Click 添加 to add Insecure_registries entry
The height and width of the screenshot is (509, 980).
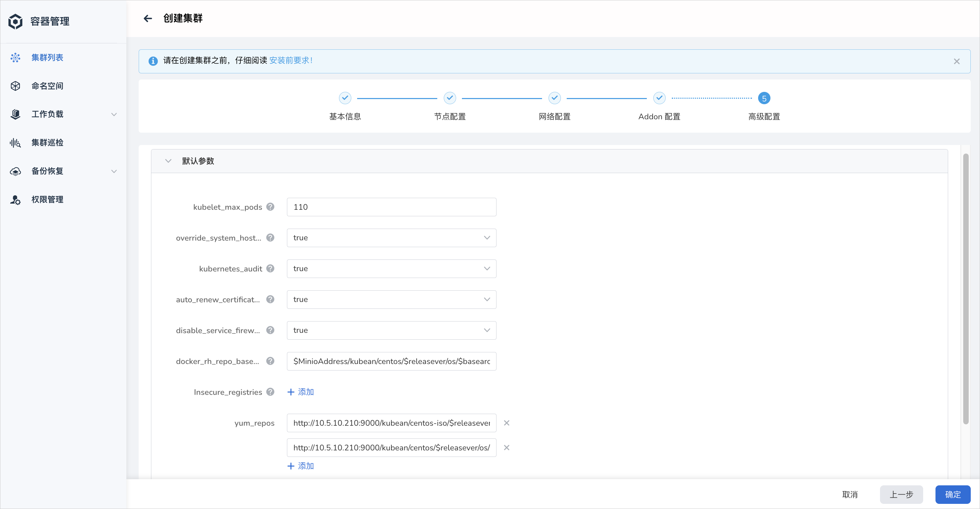coord(300,392)
